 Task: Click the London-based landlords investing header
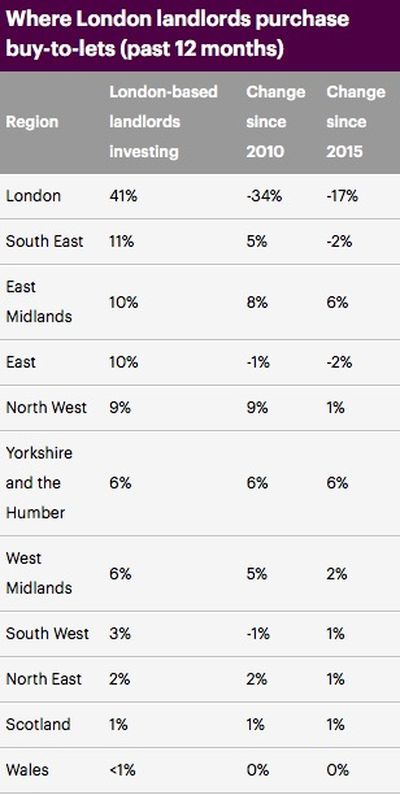[163, 122]
